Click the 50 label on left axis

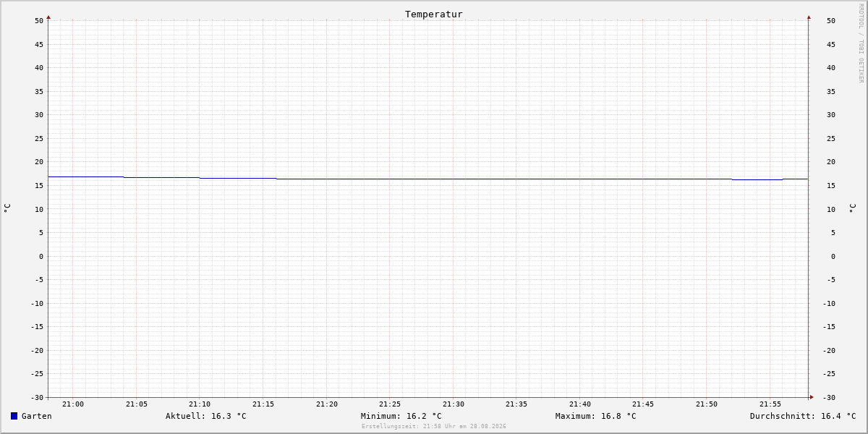click(x=39, y=20)
